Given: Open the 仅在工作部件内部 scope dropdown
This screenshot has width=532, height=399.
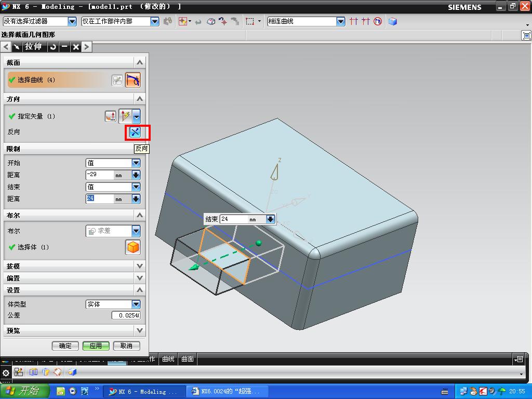Looking at the screenshot, I should [x=155, y=22].
